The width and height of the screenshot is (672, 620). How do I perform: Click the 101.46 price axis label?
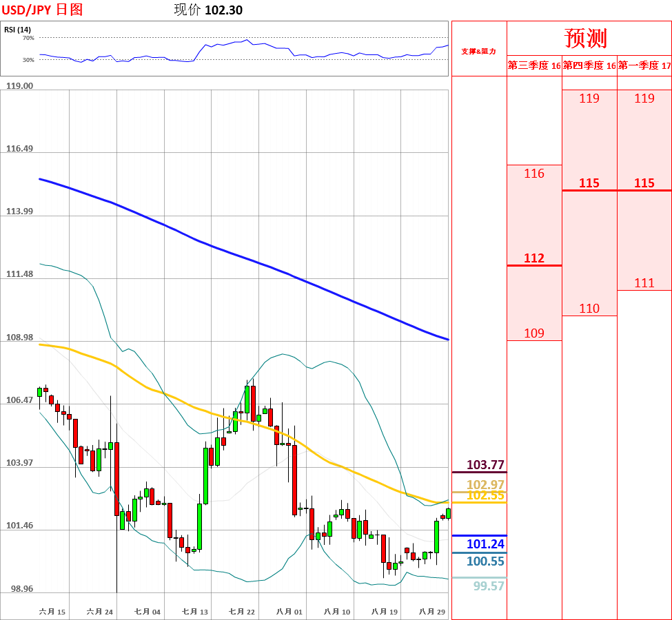pos(20,526)
